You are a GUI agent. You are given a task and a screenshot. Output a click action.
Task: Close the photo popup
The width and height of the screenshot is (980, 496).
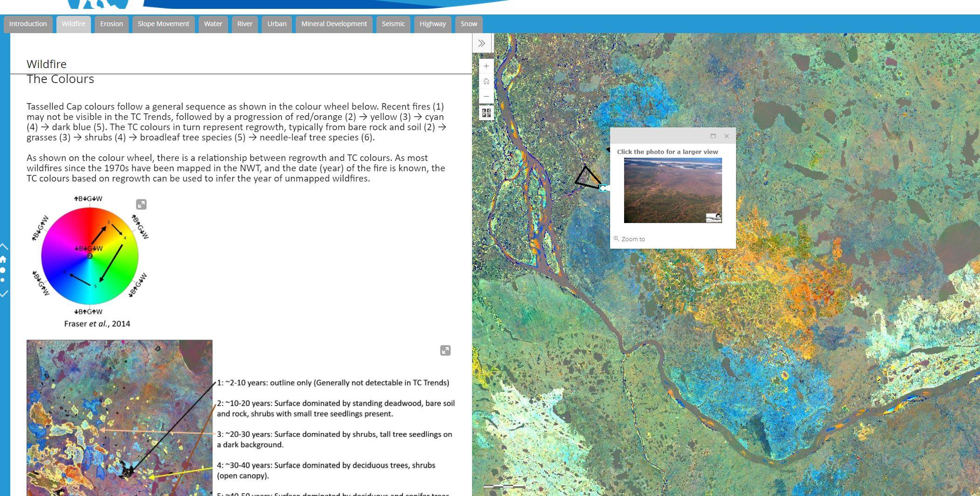(726, 136)
